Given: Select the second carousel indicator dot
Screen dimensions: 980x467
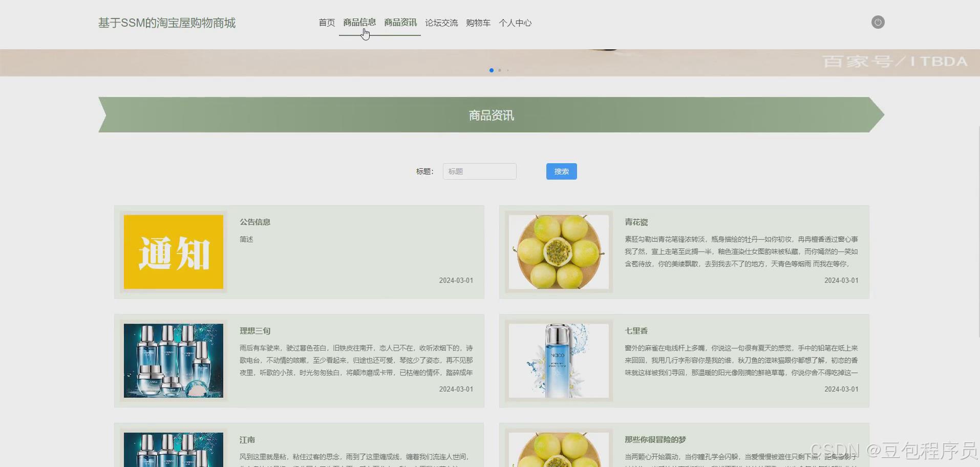Looking at the screenshot, I should pos(500,70).
